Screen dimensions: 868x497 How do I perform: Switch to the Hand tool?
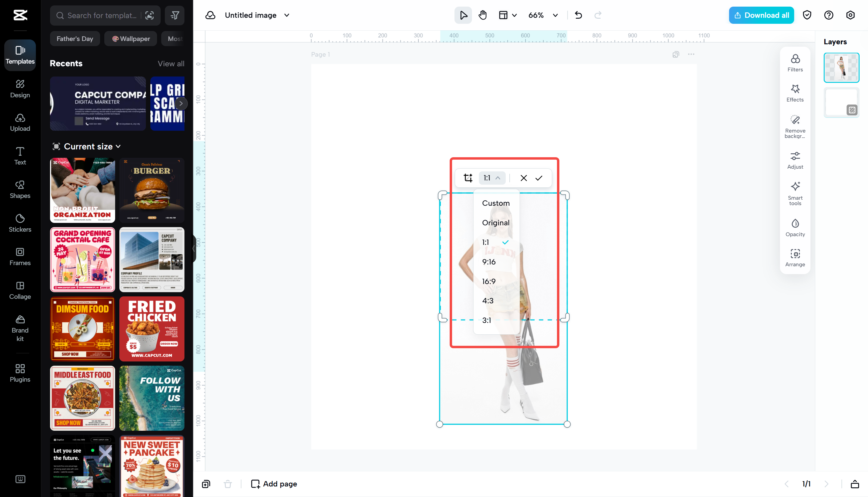click(483, 15)
